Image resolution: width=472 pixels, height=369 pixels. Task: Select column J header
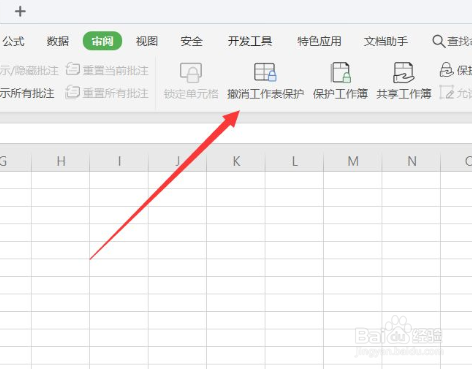(x=177, y=161)
